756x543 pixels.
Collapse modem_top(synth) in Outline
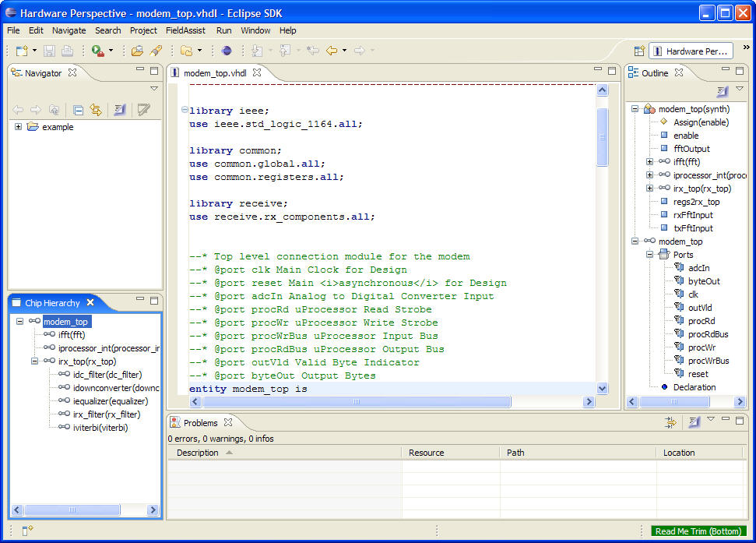[x=635, y=109]
